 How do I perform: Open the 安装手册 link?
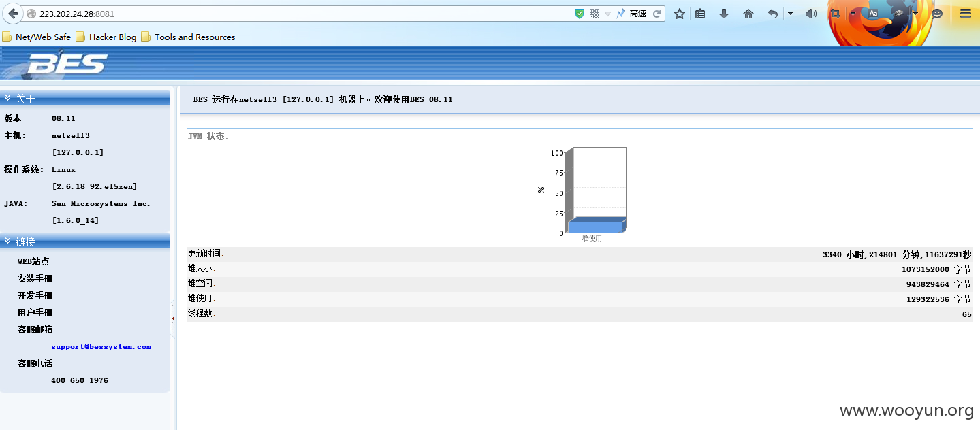coord(35,278)
